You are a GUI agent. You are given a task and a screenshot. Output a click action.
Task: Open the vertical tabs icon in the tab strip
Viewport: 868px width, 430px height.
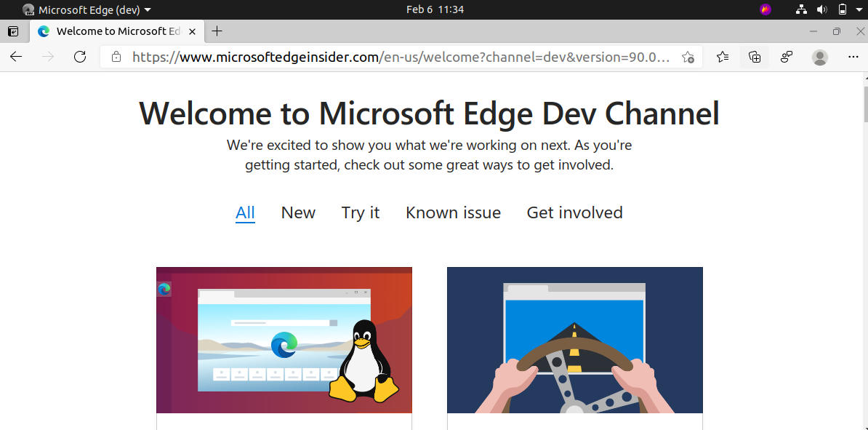[x=13, y=31]
